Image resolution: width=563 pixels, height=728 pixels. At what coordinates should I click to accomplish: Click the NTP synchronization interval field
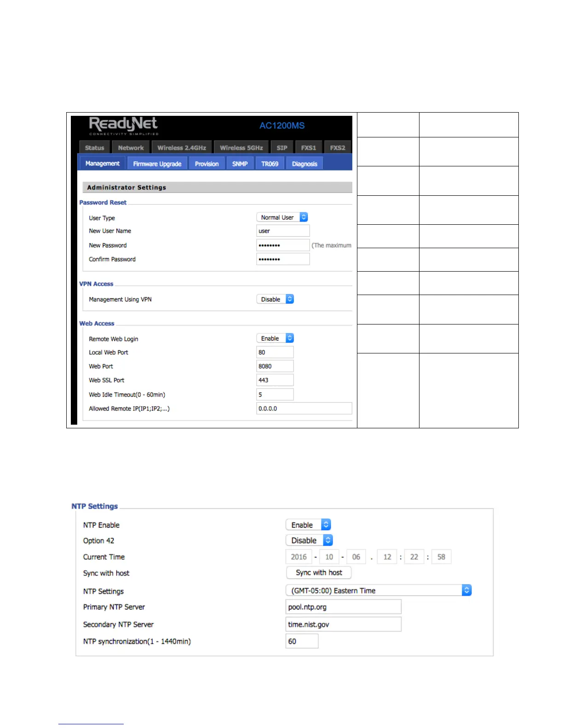point(302,641)
